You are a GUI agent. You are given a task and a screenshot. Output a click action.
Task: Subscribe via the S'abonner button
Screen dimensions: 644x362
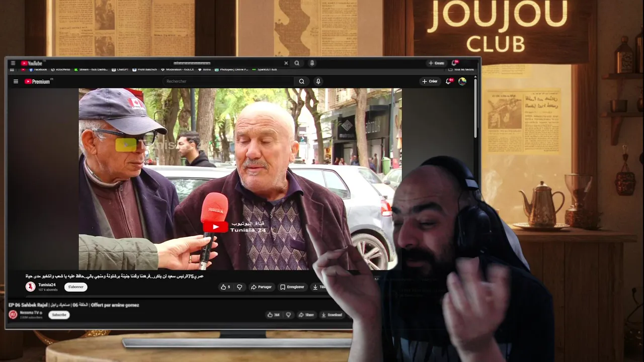75,287
